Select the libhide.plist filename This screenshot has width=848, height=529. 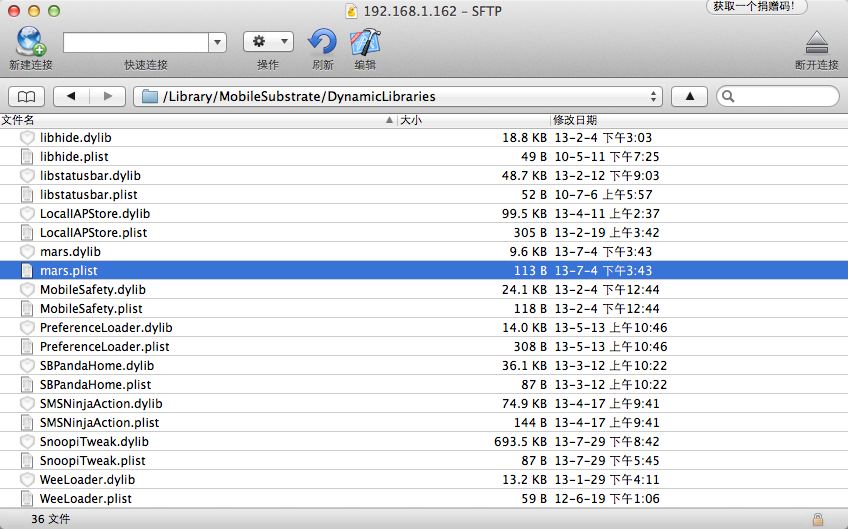pos(74,156)
